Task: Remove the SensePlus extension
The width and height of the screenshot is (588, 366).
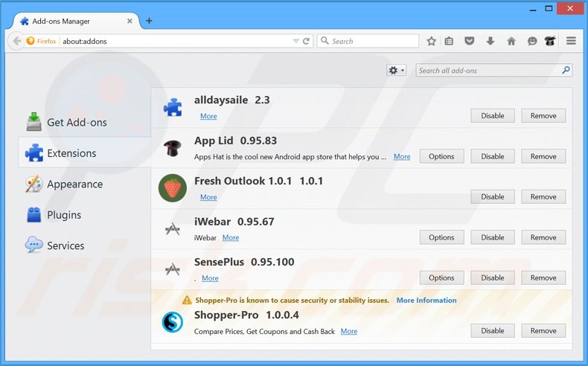Action: [x=543, y=277]
